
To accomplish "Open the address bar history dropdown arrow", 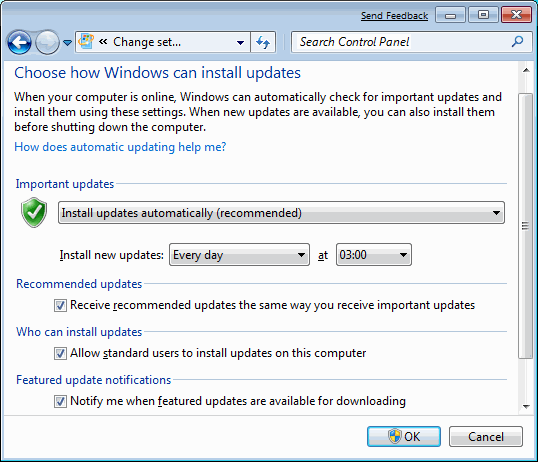I will pos(241,43).
